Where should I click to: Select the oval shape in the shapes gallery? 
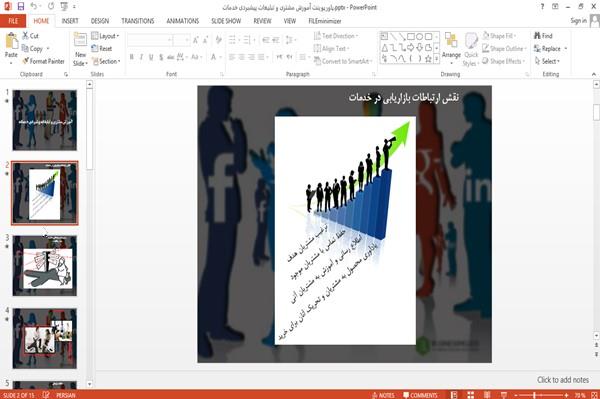[x=419, y=36]
